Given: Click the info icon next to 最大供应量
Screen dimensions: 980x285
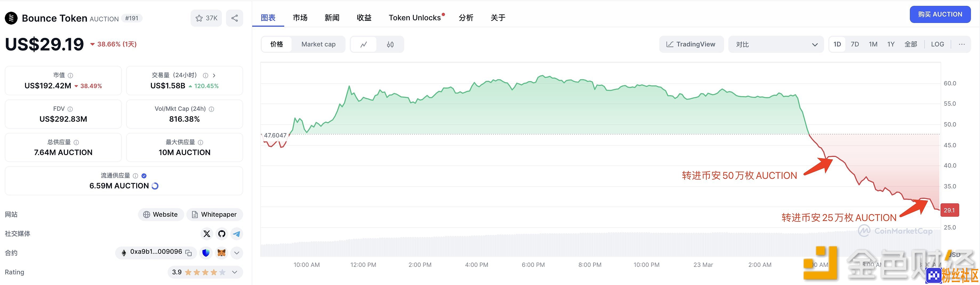Looking at the screenshot, I should 200,142.
